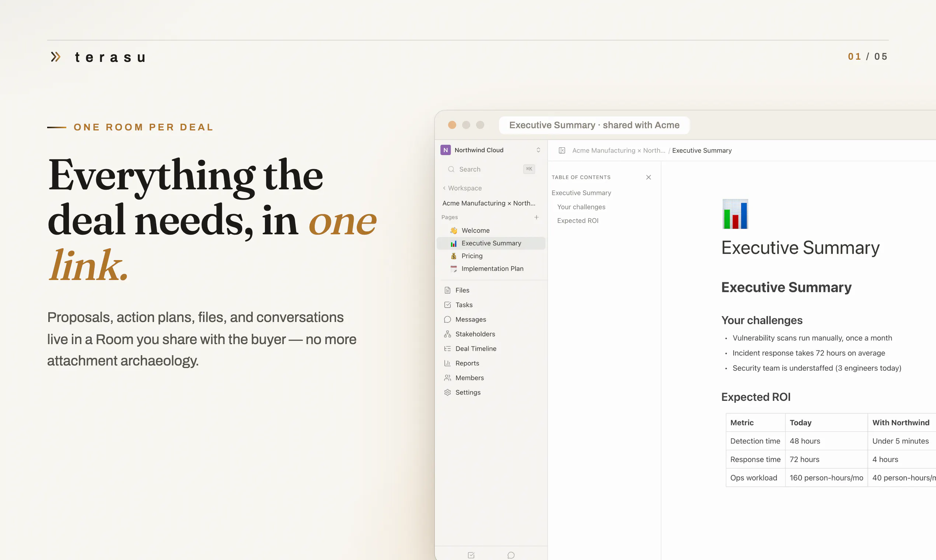Click the Under 5 minutes table cell
This screenshot has height=560, width=936.
pyautogui.click(x=902, y=441)
